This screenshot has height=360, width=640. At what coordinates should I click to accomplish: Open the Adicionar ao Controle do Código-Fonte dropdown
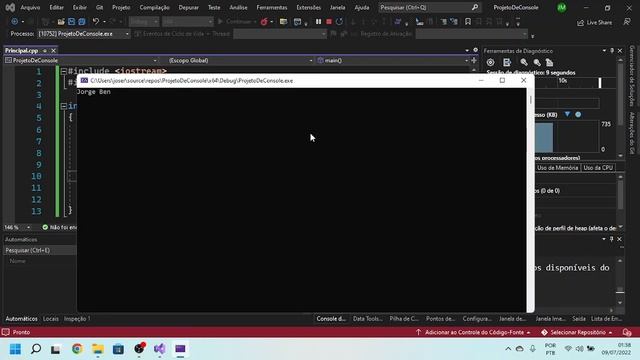click(x=473, y=332)
